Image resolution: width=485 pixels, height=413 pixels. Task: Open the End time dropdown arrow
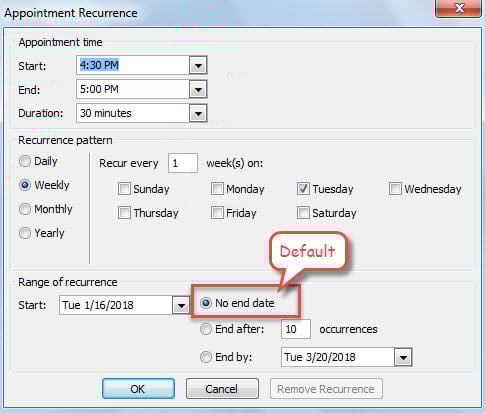coord(198,89)
